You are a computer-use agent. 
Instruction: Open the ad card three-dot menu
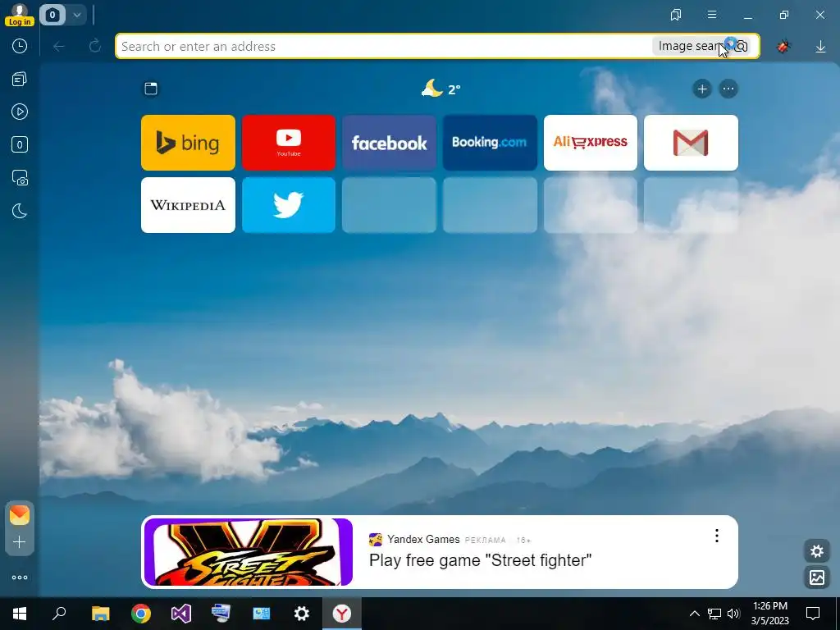pyautogui.click(x=717, y=536)
